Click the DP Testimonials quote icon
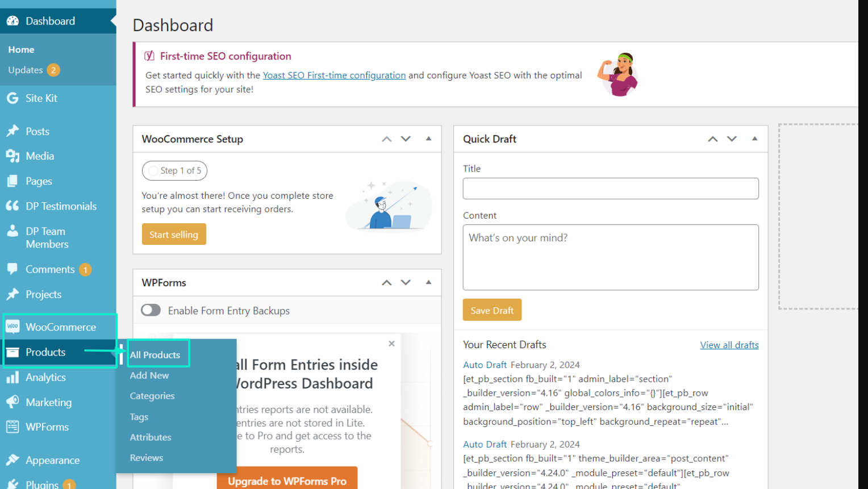This screenshot has width=868, height=489. click(x=12, y=206)
